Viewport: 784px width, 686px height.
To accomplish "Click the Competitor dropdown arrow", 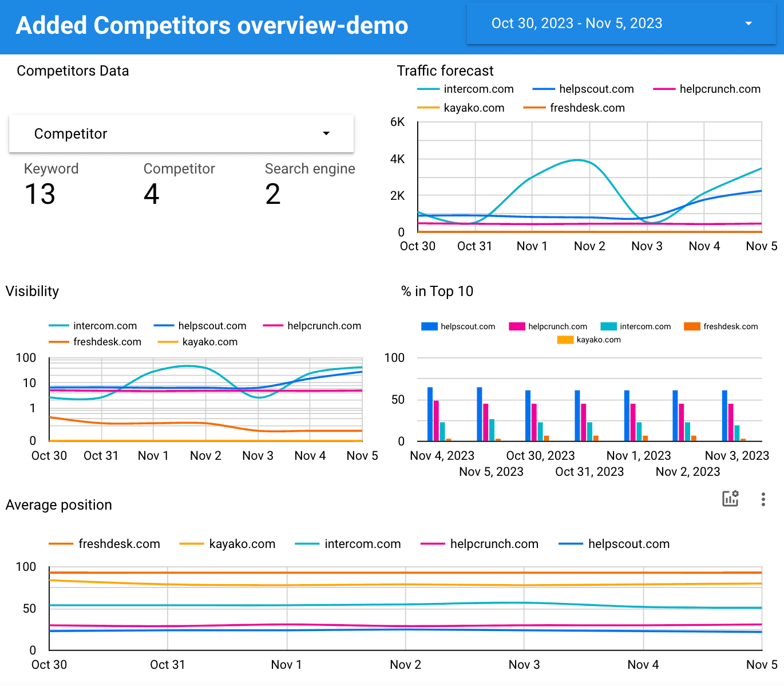I will 326,133.
